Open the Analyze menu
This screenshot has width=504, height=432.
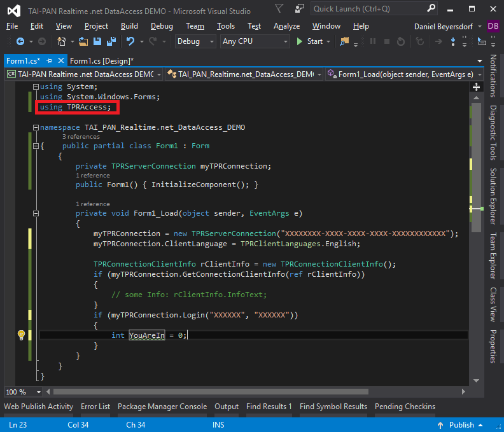click(x=287, y=26)
